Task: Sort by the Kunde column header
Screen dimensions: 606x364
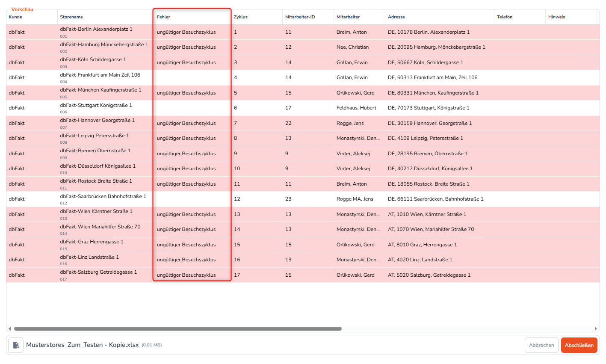Action: click(15, 17)
